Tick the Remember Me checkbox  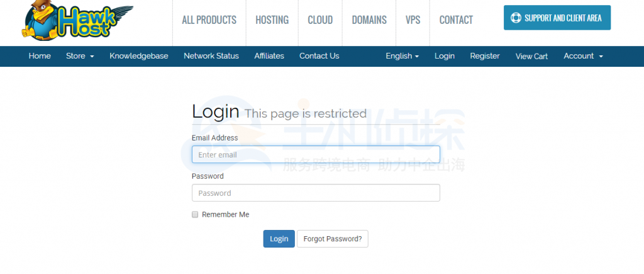coord(195,215)
